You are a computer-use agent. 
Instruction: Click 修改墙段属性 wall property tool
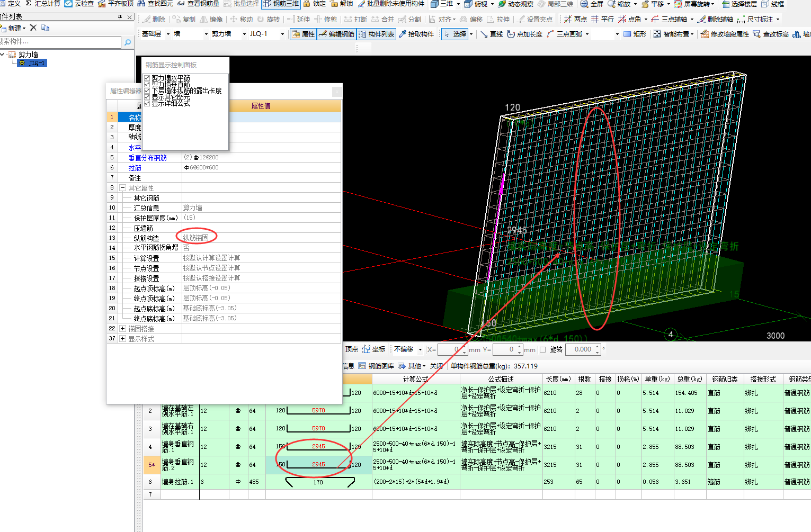tap(725, 34)
